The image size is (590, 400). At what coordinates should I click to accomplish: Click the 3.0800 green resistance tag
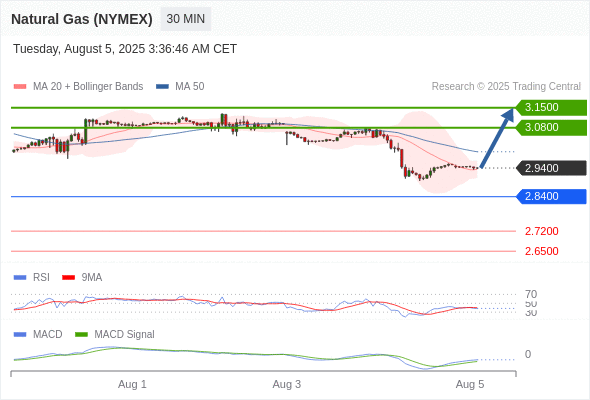[x=551, y=127]
